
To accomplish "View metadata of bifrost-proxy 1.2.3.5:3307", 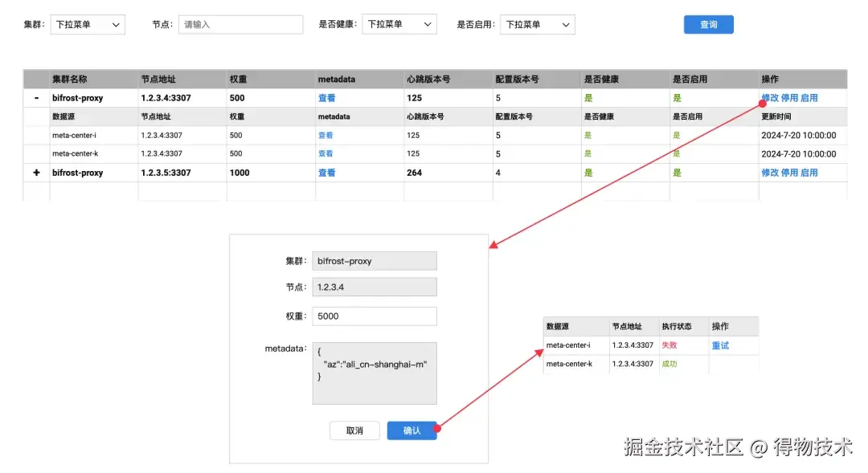I will click(326, 172).
